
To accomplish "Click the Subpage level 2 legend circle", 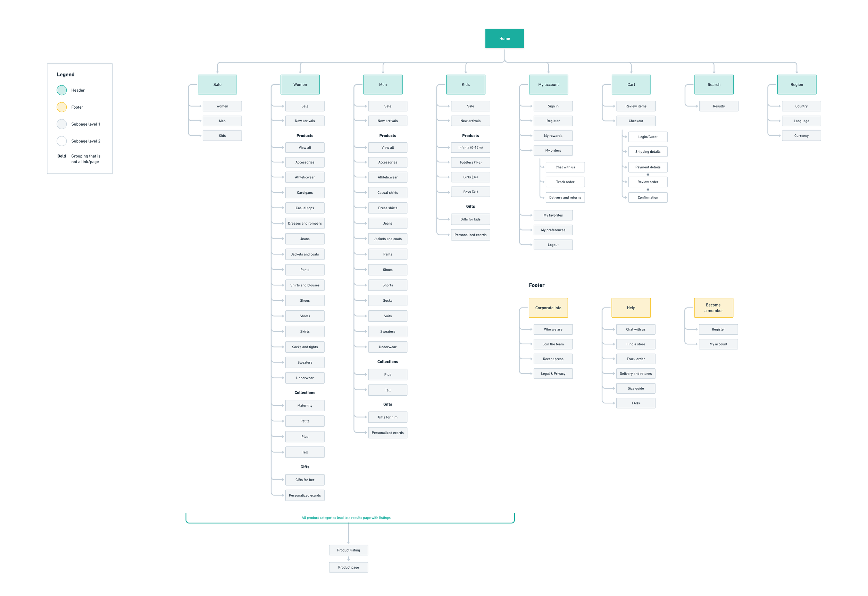I will (61, 141).
